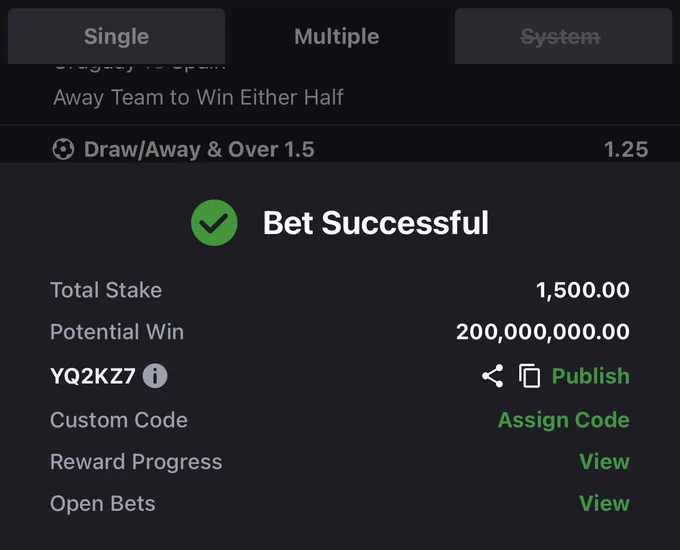680x550 pixels.
Task: Tap the share icon beside Publish
Action: point(493,376)
